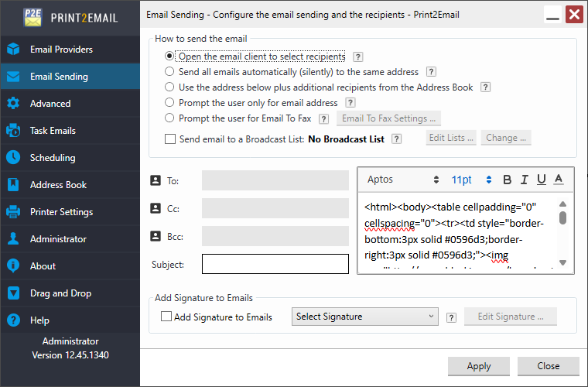Toggle Underline formatting in editor
The height and width of the screenshot is (387, 588).
click(x=542, y=180)
